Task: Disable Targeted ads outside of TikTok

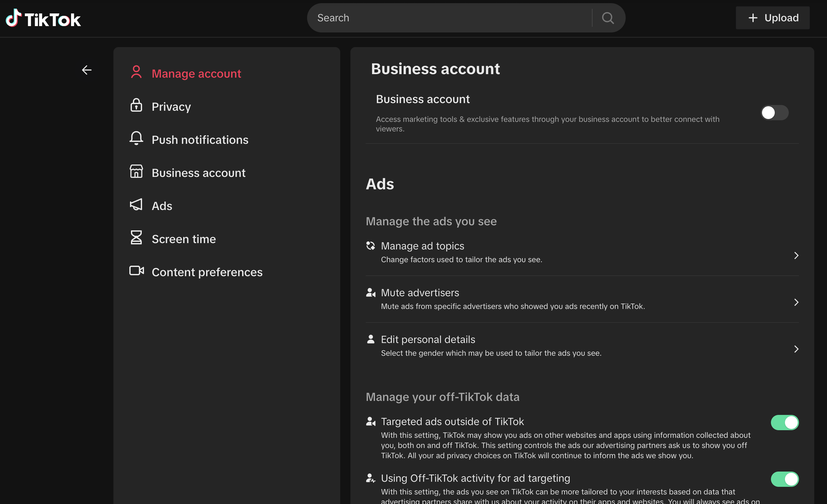Action: point(784,423)
